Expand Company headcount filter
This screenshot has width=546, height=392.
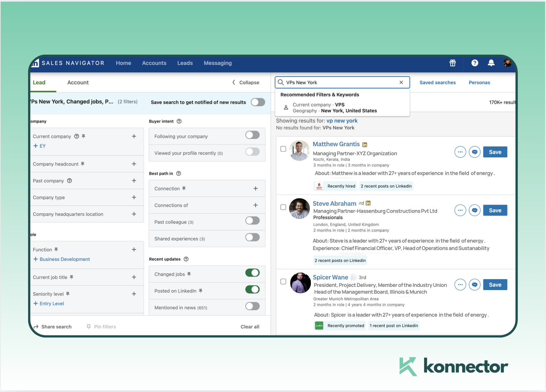pos(134,164)
